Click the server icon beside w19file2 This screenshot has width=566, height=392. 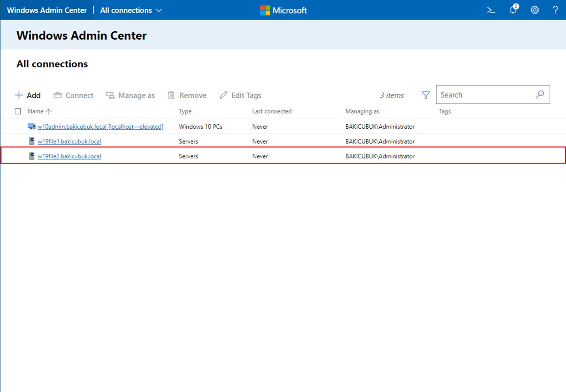pos(32,156)
